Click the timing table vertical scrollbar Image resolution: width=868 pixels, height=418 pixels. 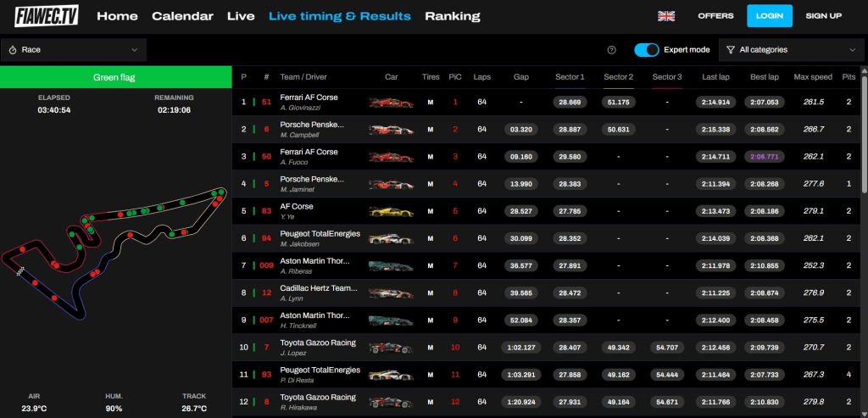point(865,135)
